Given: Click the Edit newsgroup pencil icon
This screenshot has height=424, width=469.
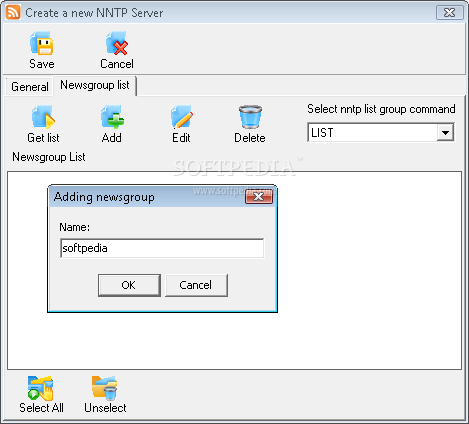Looking at the screenshot, I should point(182,117).
